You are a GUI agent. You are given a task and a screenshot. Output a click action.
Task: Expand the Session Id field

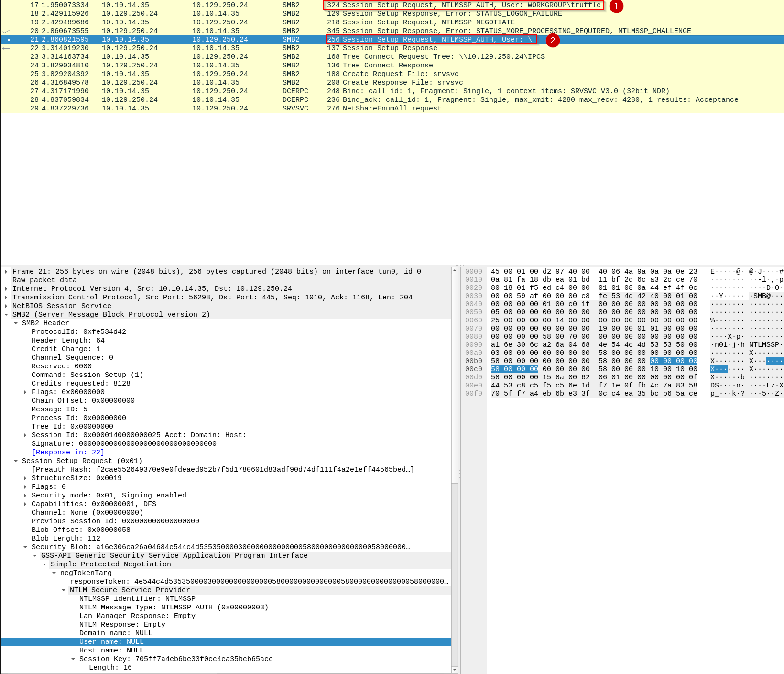click(x=25, y=435)
